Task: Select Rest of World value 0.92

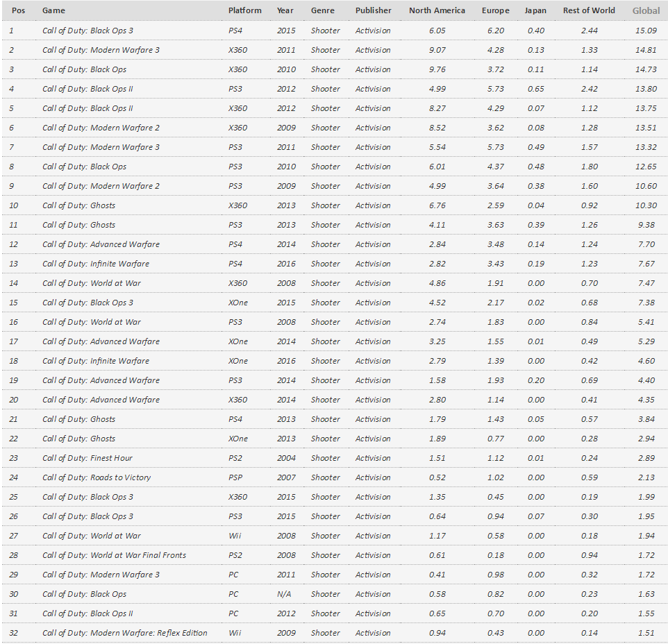Action: tap(589, 205)
